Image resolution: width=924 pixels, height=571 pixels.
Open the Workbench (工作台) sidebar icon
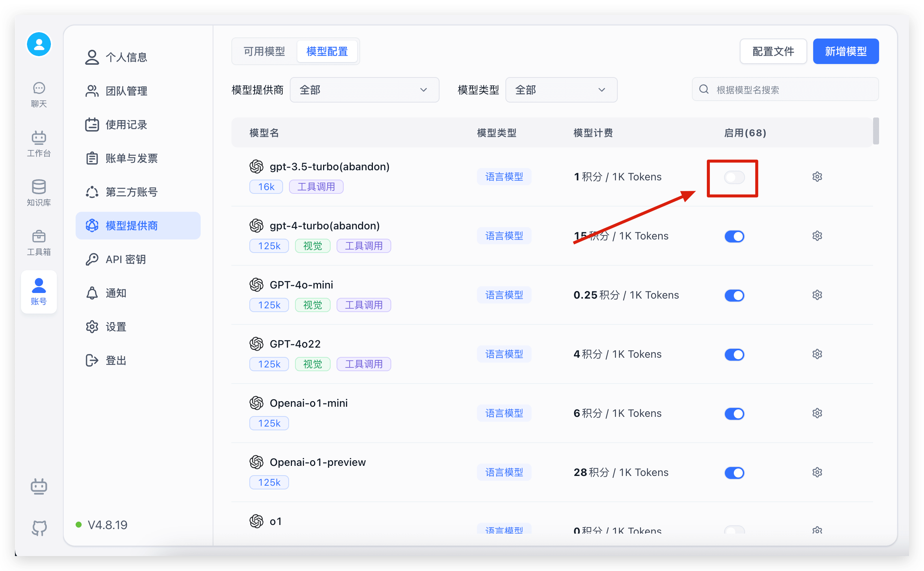point(39,144)
